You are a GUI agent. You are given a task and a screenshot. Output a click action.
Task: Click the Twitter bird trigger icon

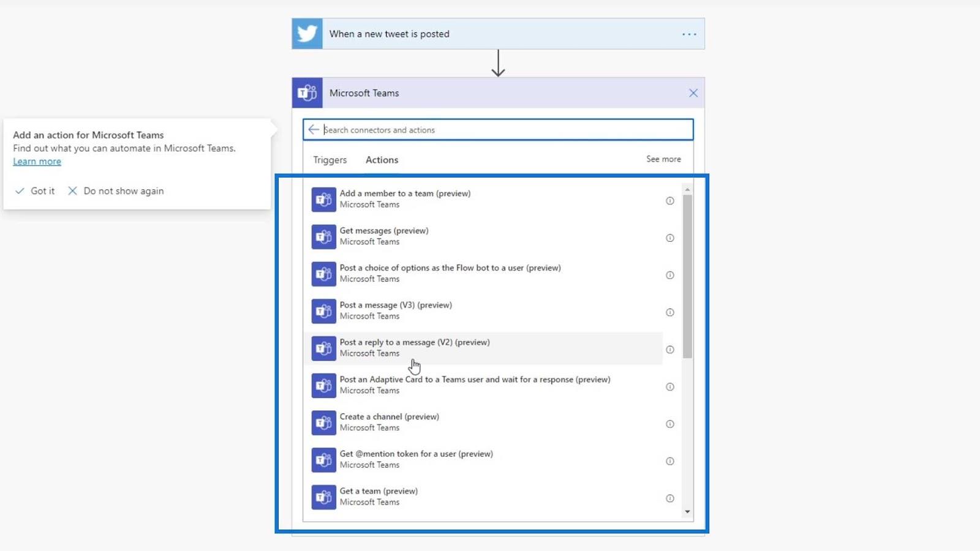[307, 34]
